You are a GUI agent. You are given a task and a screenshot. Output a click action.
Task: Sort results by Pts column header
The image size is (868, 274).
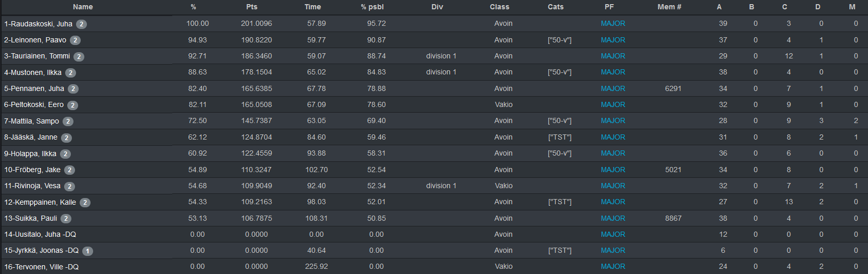252,7
